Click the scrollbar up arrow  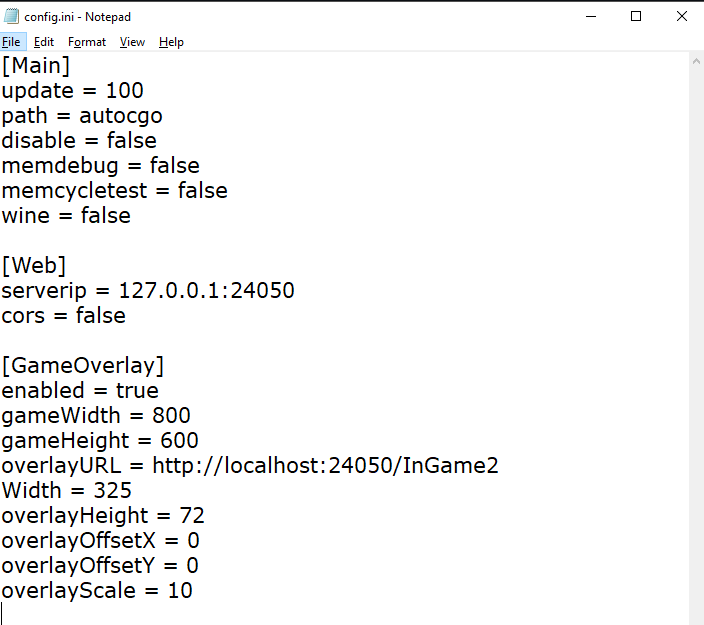696,62
